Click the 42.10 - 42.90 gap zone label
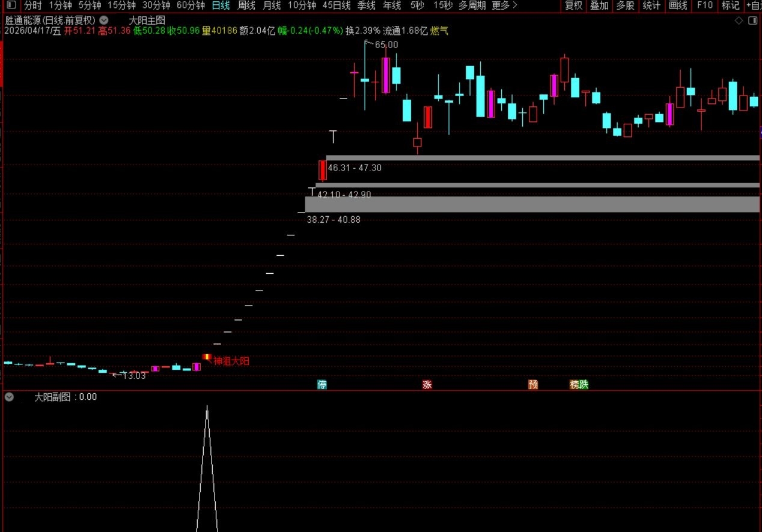 (344, 195)
